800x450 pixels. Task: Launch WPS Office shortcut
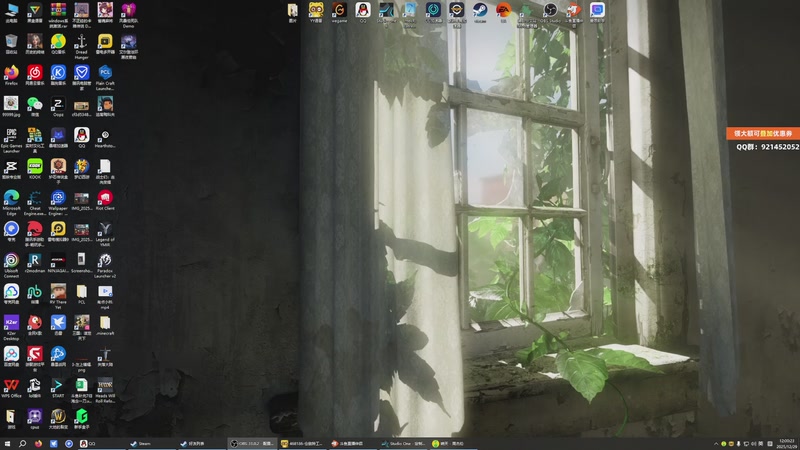(x=11, y=388)
